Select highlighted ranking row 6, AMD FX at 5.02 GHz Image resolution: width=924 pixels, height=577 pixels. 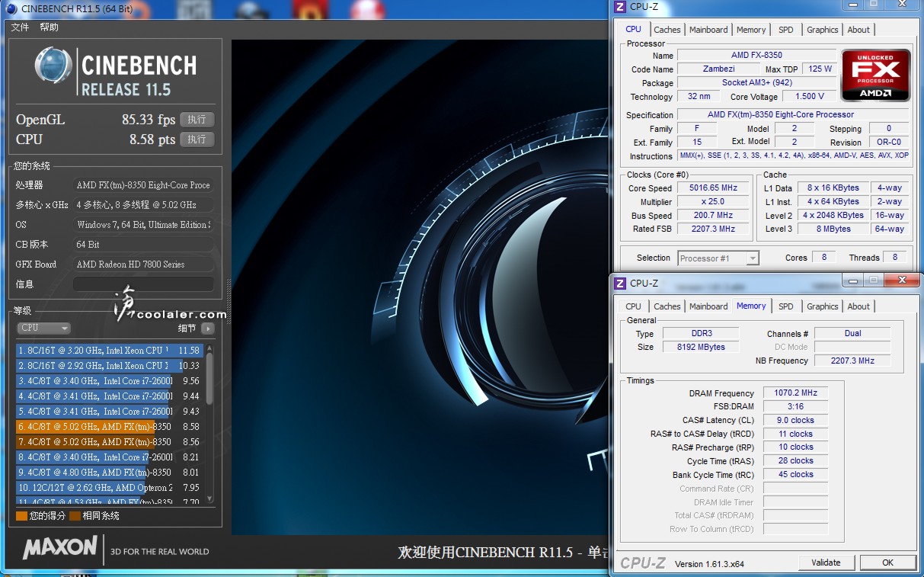[110, 427]
